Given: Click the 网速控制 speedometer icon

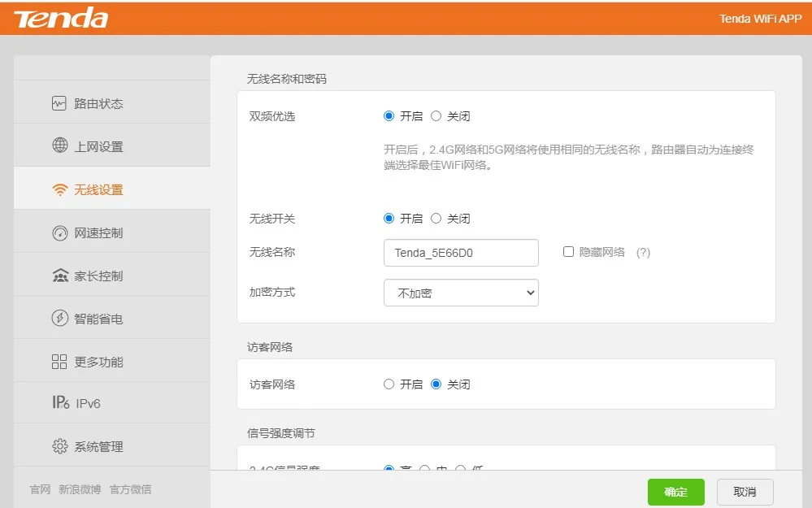Looking at the screenshot, I should pos(60,233).
